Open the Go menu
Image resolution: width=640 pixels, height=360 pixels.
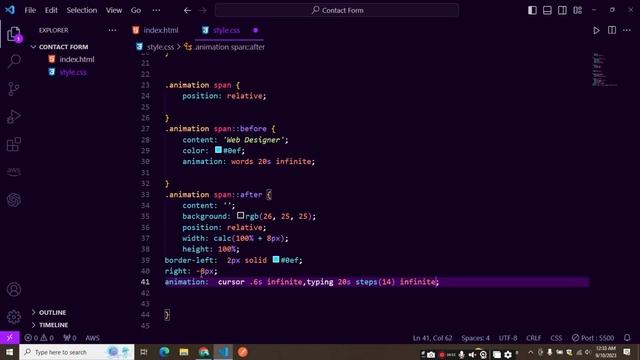(136, 10)
